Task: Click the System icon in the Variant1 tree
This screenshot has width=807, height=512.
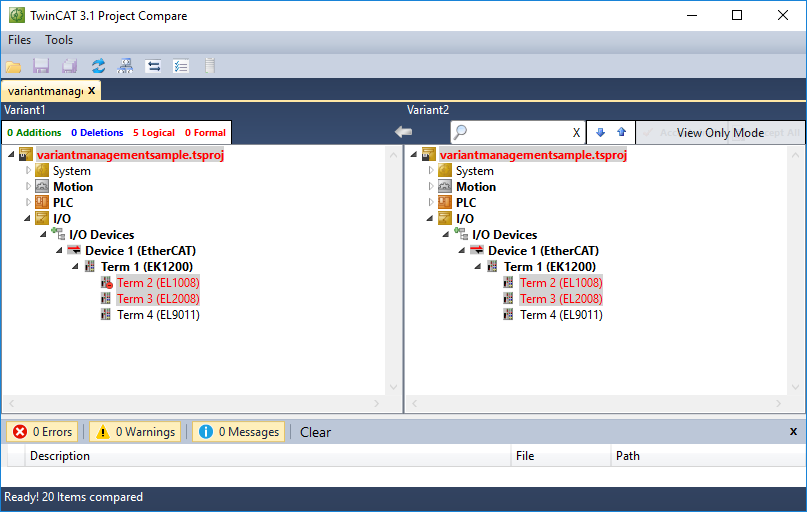Action: (42, 170)
